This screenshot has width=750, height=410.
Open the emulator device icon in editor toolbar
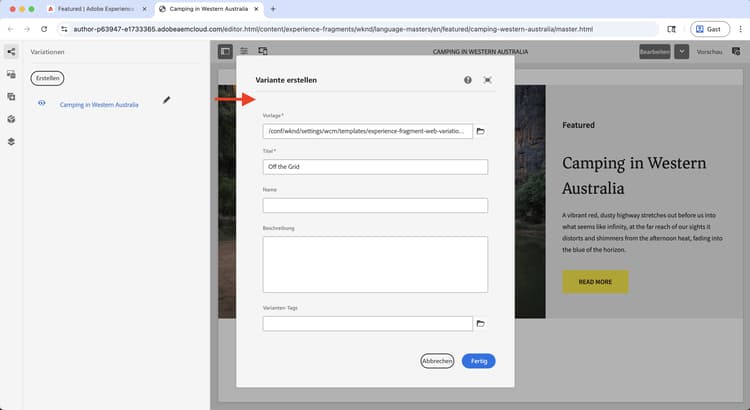(263, 51)
